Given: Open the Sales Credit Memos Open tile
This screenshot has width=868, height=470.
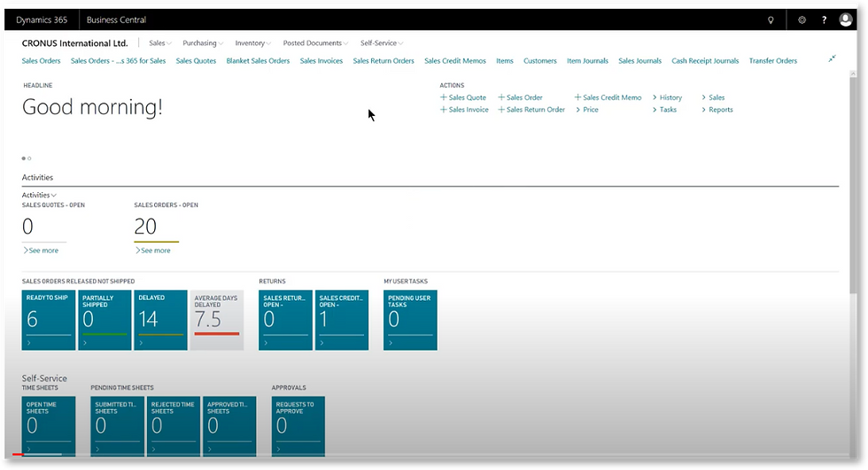Looking at the screenshot, I should click(x=342, y=320).
